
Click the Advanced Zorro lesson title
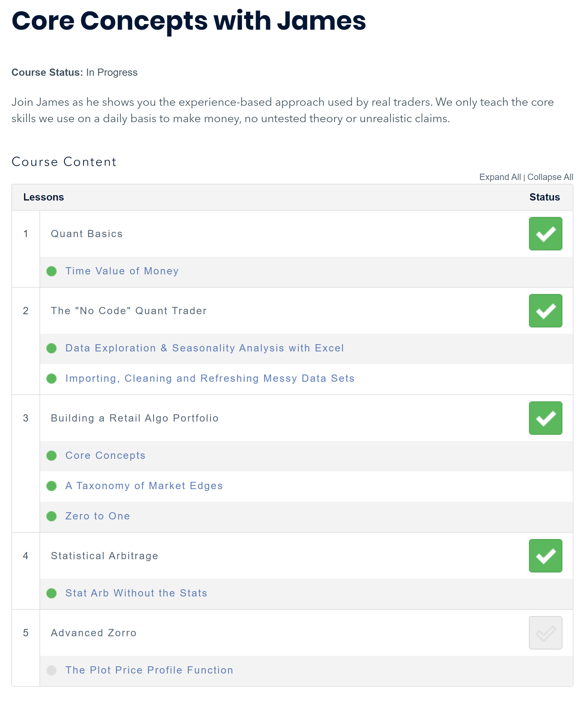[93, 633]
